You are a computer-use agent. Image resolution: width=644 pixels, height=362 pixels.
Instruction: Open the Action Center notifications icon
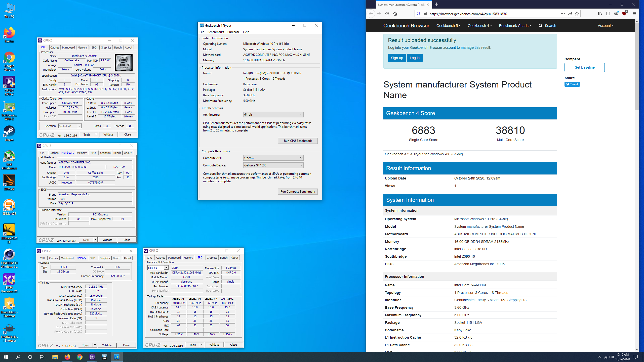pyautogui.click(x=636, y=357)
